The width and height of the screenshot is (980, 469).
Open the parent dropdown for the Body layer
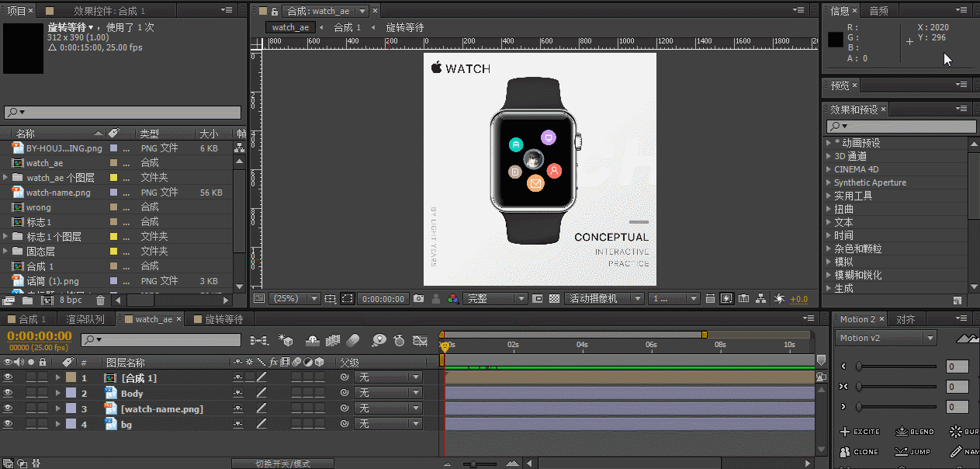click(388, 393)
